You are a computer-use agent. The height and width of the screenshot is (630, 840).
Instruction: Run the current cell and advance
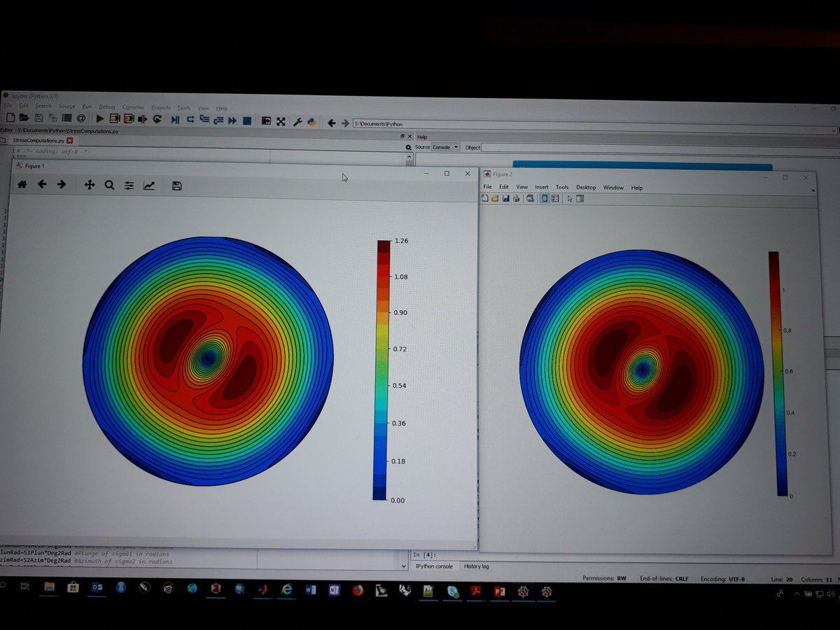point(129,119)
